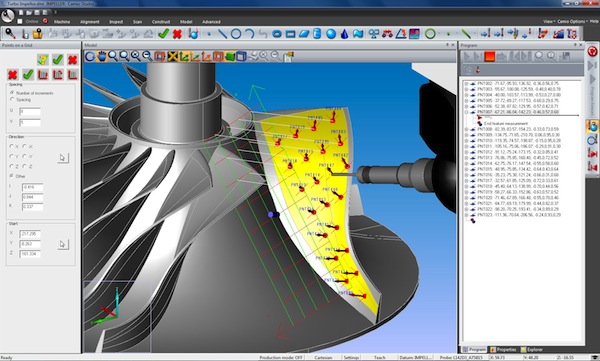Select the Other direction radio button
Viewport: 600px width, 361px height.
click(x=11, y=175)
